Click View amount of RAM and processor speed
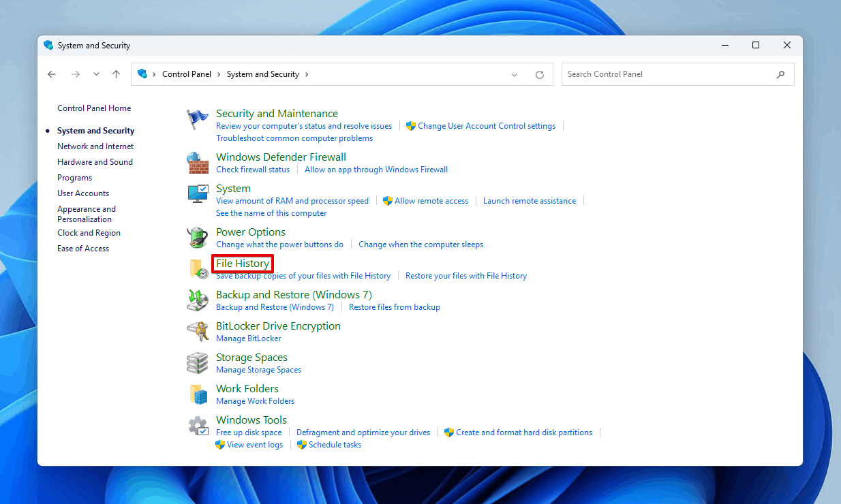The image size is (841, 504). (292, 201)
